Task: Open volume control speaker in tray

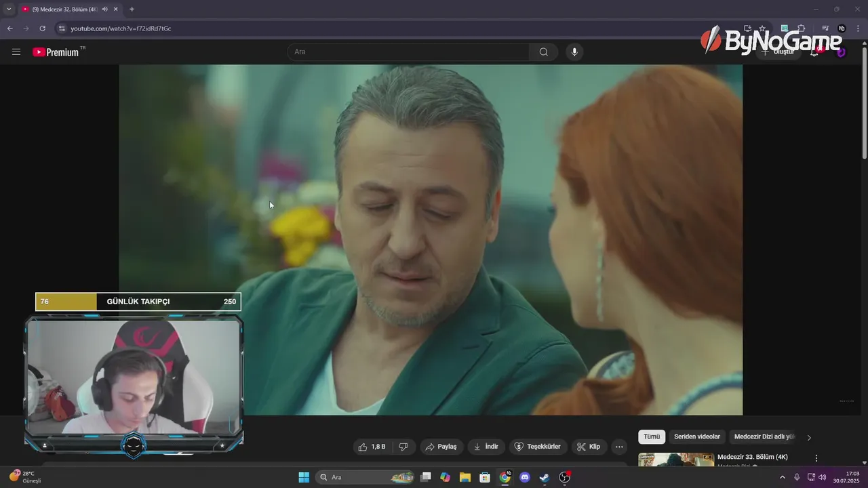Action: (823, 477)
